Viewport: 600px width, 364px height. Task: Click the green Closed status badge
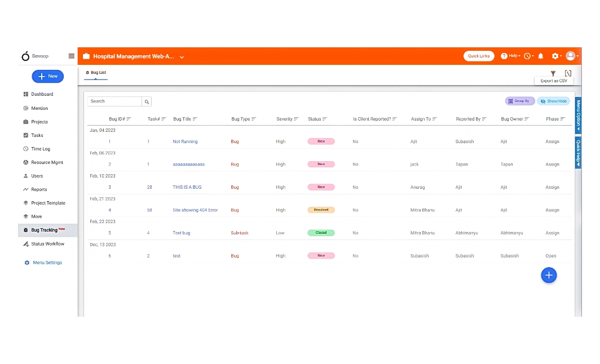pos(321,232)
